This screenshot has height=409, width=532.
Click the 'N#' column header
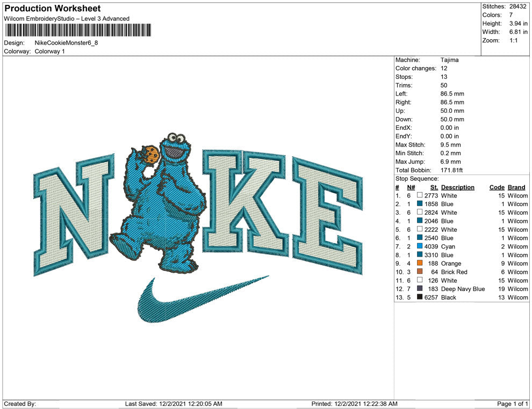pyautogui.click(x=411, y=187)
